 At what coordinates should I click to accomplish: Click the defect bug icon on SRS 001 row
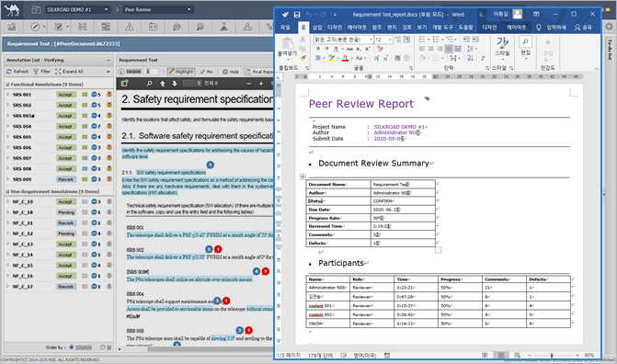pyautogui.click(x=109, y=95)
